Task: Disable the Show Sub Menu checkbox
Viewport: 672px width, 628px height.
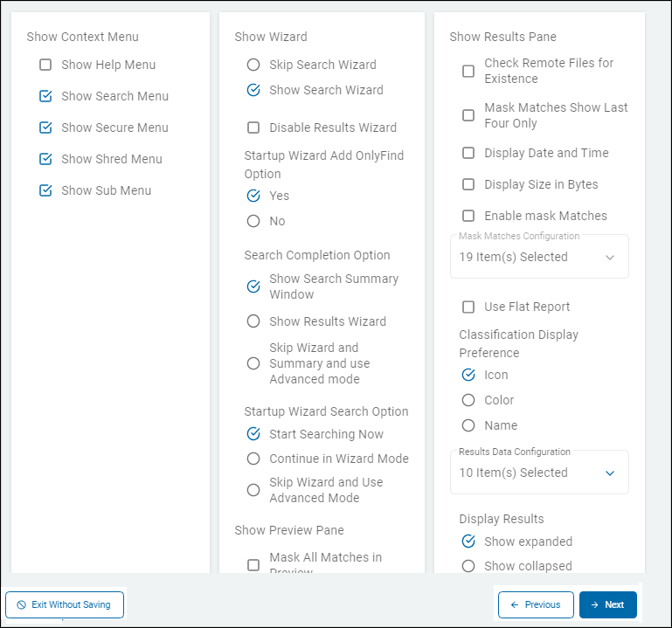Action: pyautogui.click(x=46, y=190)
